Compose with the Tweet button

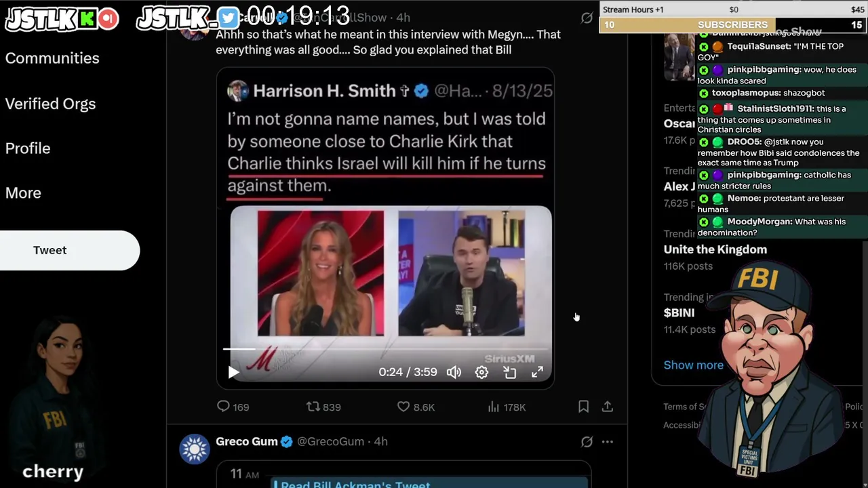[70, 250]
